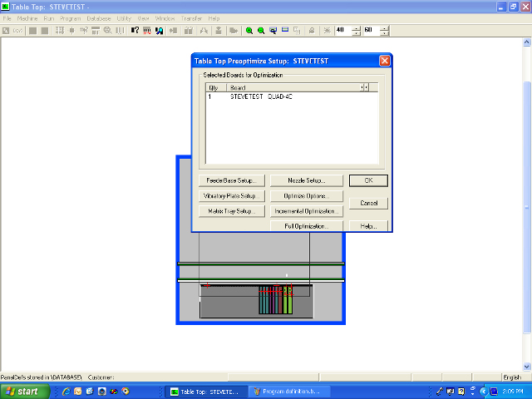Click Matrix Tray Setup button
This screenshot has width=532, height=399.
click(x=232, y=211)
